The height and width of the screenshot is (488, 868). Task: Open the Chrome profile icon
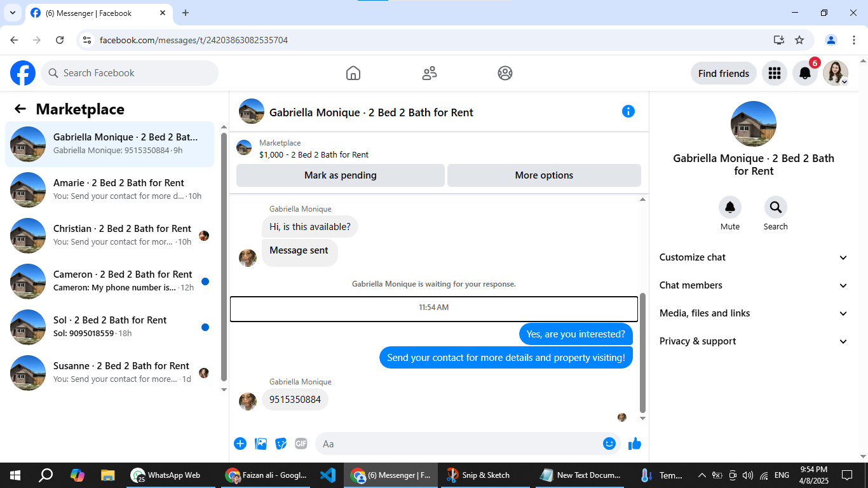pos(831,40)
